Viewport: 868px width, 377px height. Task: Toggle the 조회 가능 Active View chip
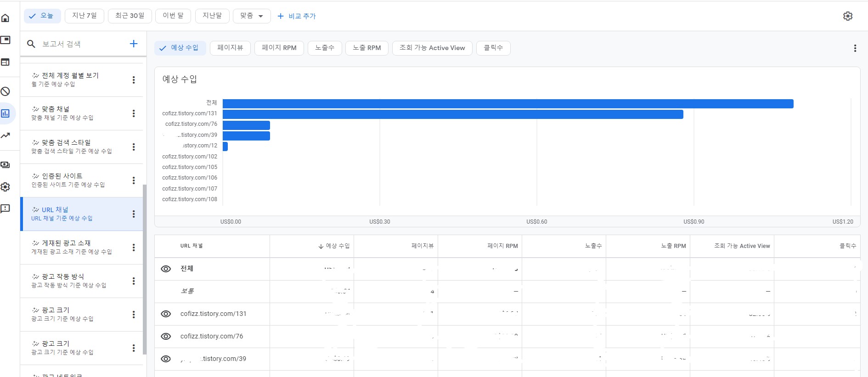[432, 48]
